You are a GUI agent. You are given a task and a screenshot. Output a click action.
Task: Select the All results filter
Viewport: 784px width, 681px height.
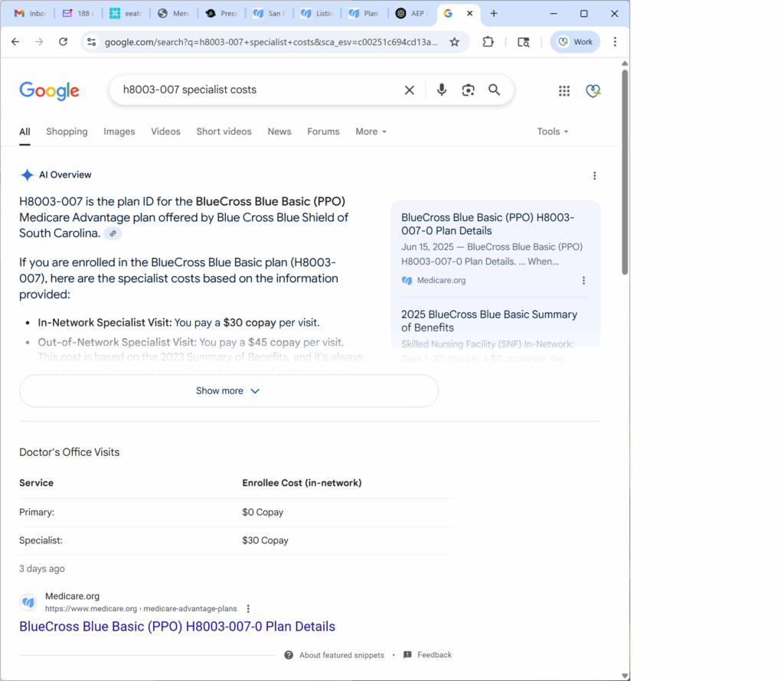click(24, 132)
